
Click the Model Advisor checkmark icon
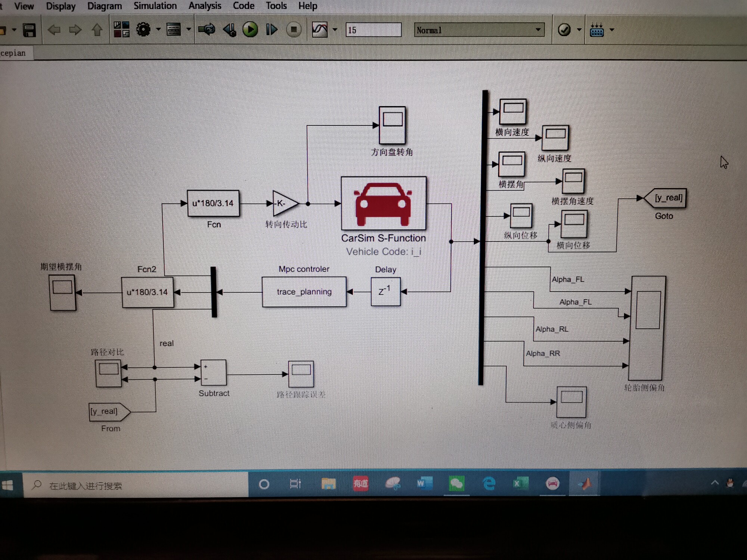click(564, 30)
